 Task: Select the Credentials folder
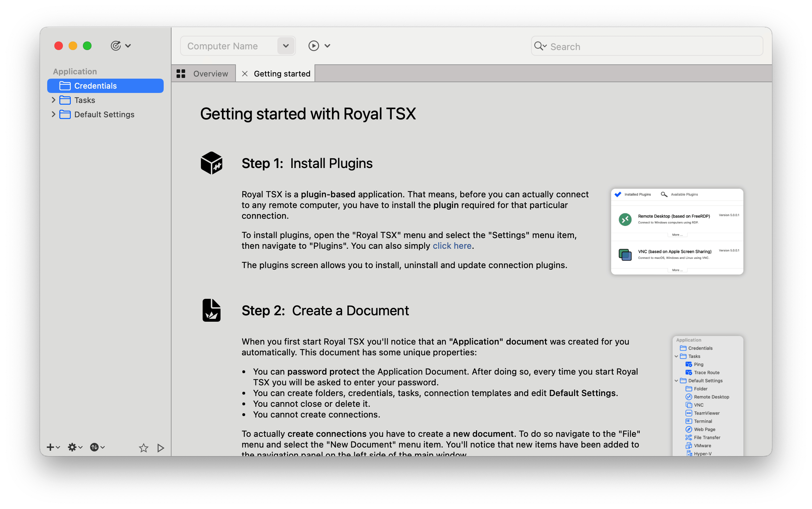tap(105, 86)
